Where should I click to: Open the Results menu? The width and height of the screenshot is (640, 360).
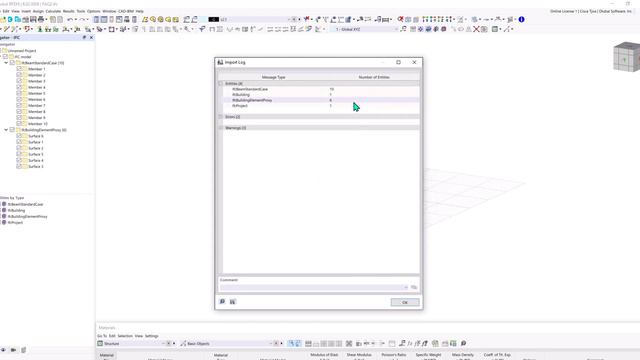tap(69, 11)
